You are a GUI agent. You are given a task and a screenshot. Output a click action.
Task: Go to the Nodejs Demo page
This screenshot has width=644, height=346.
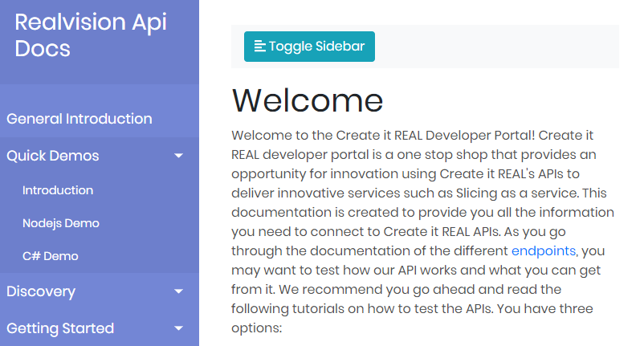61,223
